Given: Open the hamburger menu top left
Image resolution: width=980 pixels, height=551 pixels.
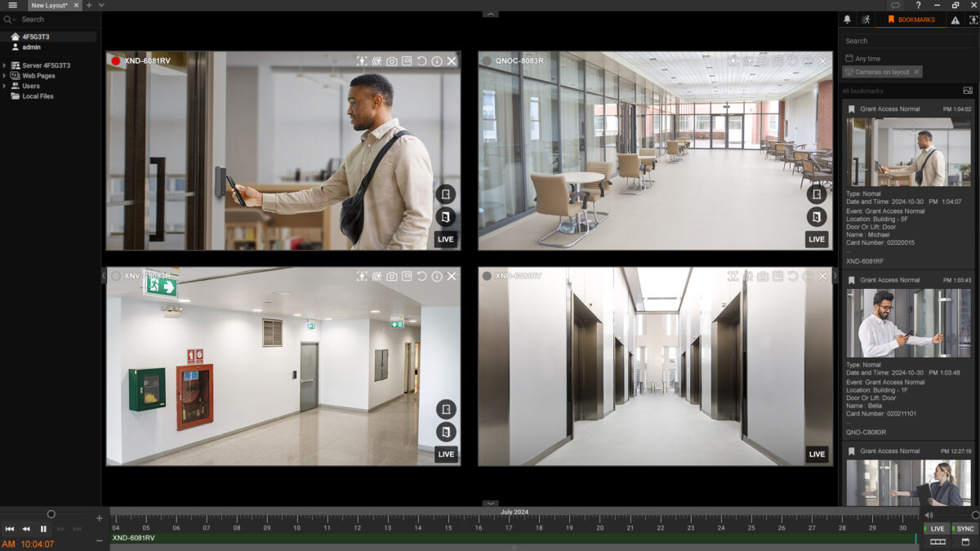Looking at the screenshot, I should tap(11, 5).
